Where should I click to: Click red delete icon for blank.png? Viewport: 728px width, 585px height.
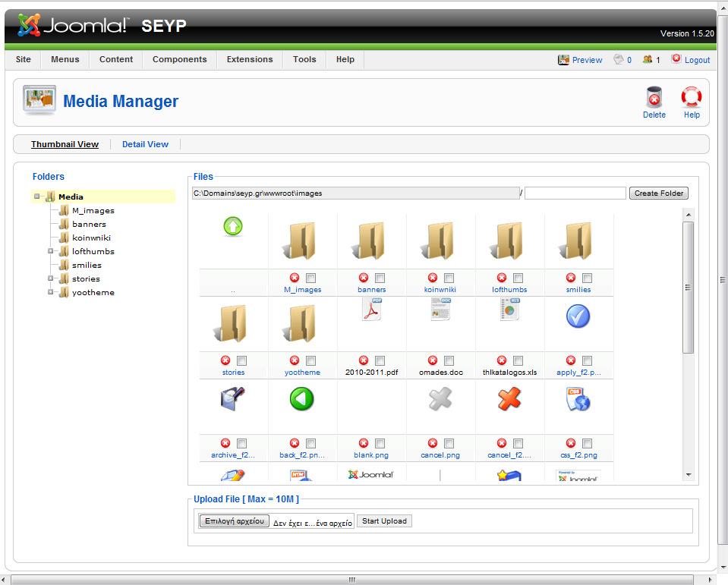(x=364, y=442)
